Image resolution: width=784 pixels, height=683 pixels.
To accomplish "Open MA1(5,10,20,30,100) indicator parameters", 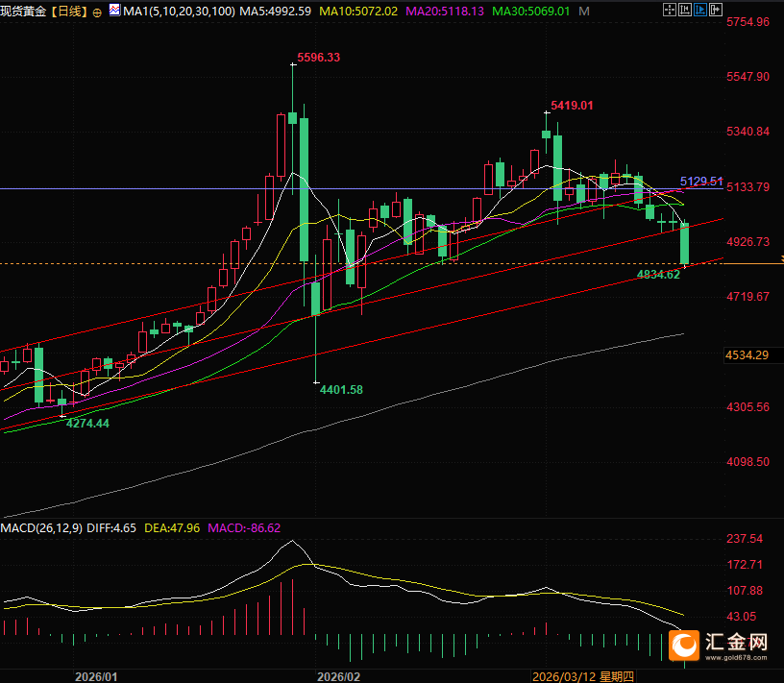I will [179, 11].
